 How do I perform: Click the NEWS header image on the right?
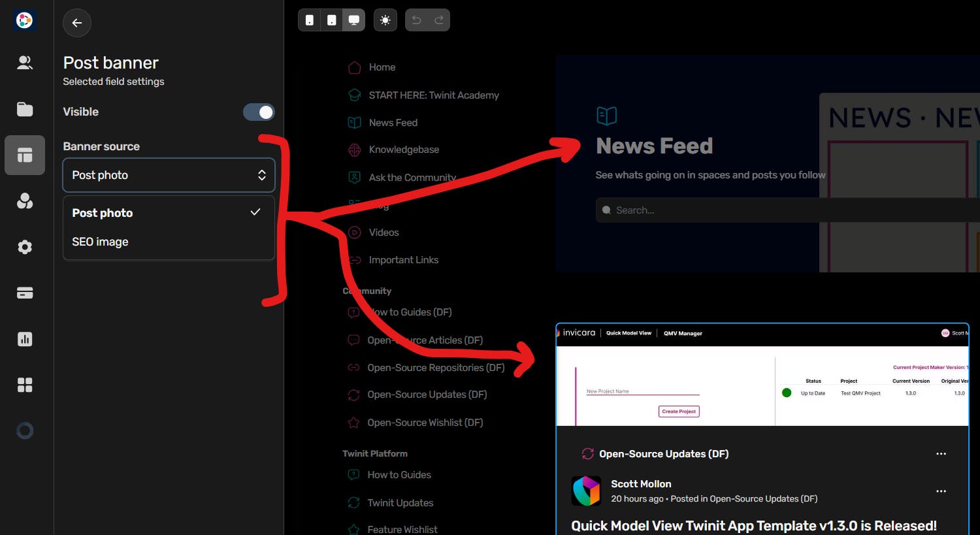click(900, 182)
